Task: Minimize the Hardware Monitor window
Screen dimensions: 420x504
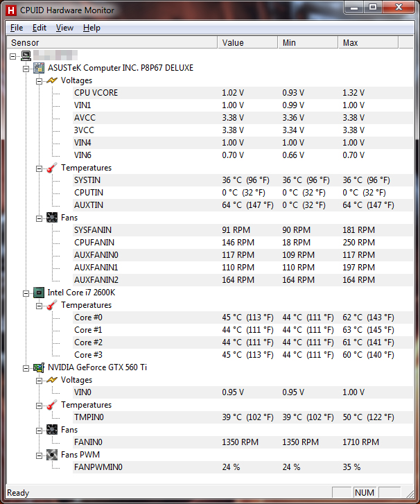Action: (354, 8)
